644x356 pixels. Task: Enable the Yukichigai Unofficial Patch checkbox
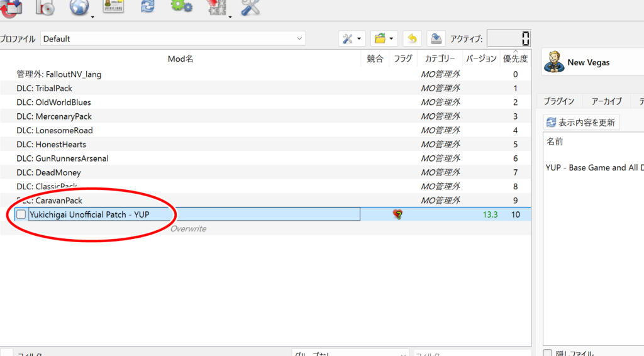pos(21,214)
